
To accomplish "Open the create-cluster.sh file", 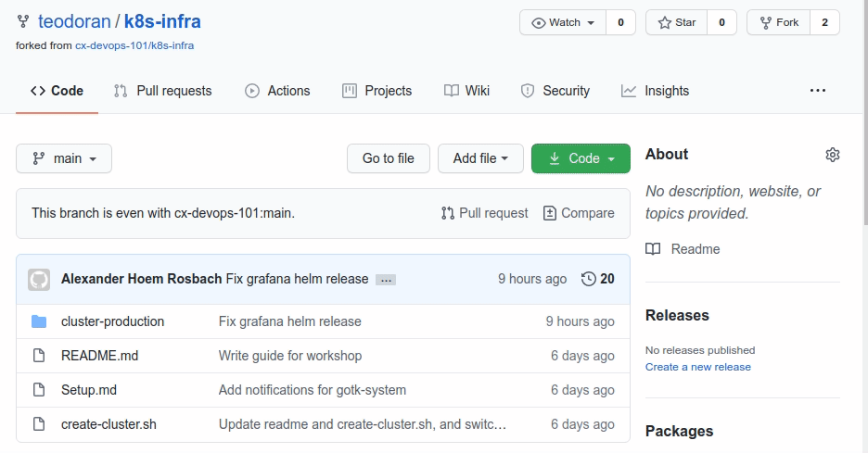I will pyautogui.click(x=108, y=424).
